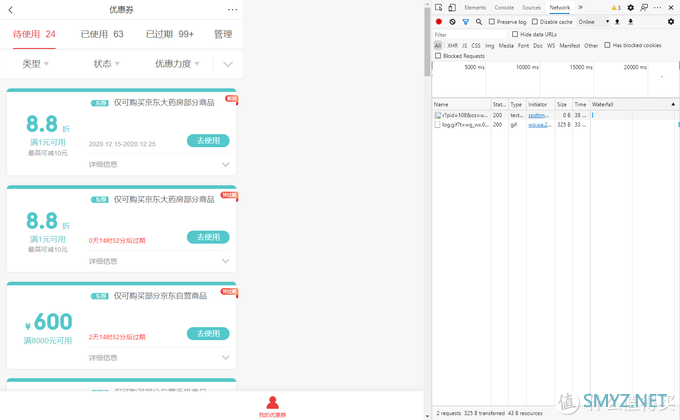Select the All request type filter
This screenshot has width=680, height=420.
click(x=438, y=45)
